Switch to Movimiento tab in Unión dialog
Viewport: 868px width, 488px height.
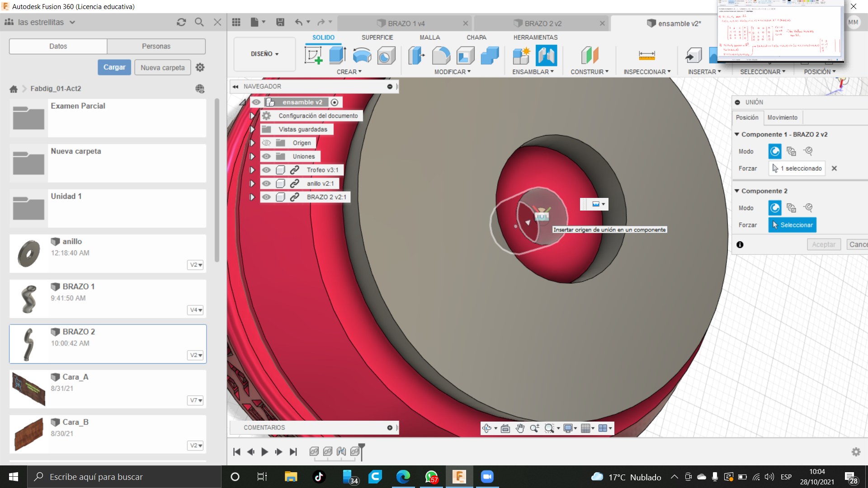[x=782, y=117]
